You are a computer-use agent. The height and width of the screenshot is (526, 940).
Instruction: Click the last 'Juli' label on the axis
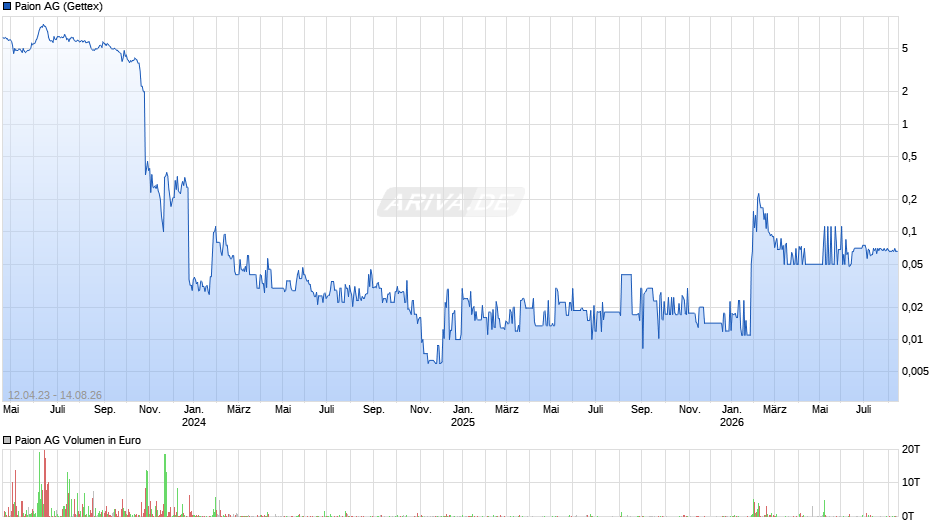863,410
